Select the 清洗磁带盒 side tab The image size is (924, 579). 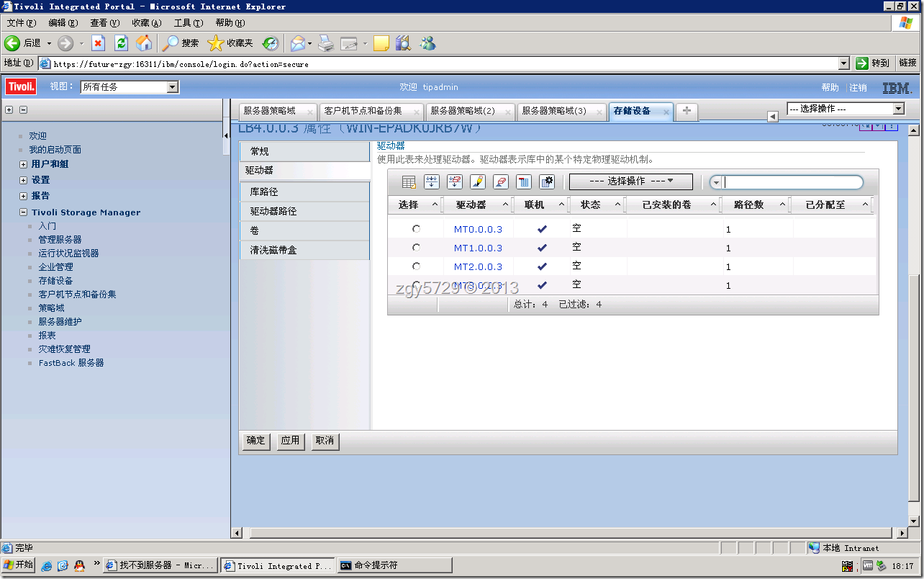(x=304, y=251)
